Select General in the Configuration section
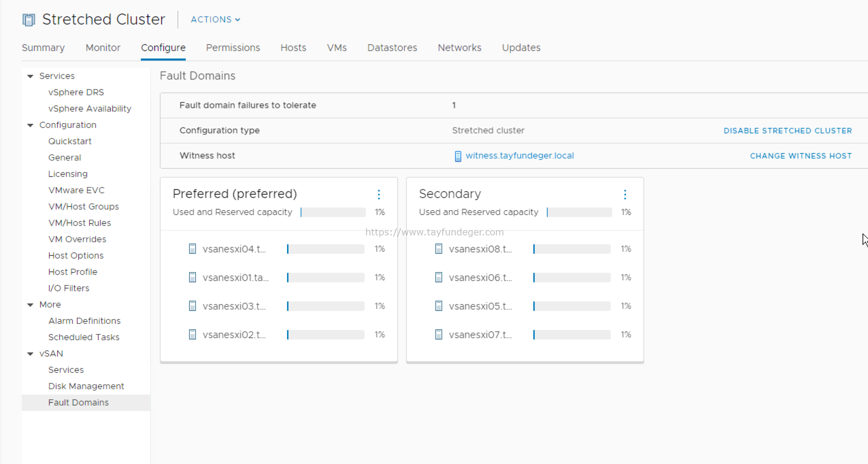 coord(65,158)
